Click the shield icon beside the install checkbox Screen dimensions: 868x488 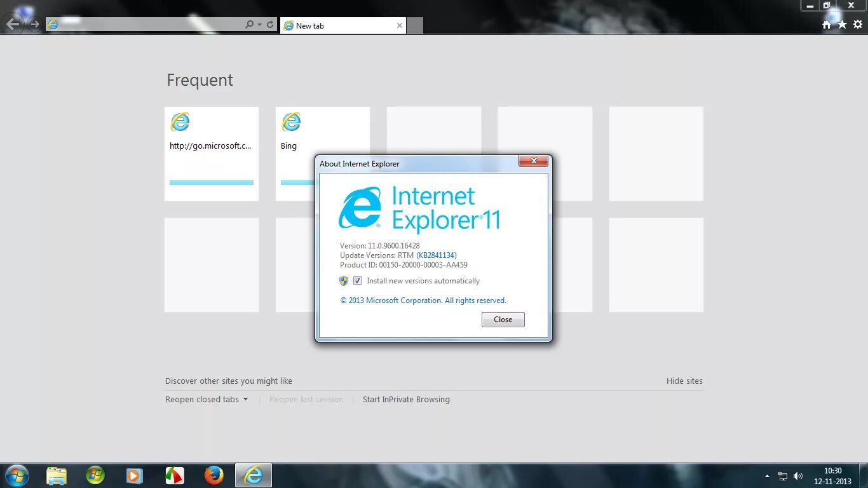pos(344,281)
